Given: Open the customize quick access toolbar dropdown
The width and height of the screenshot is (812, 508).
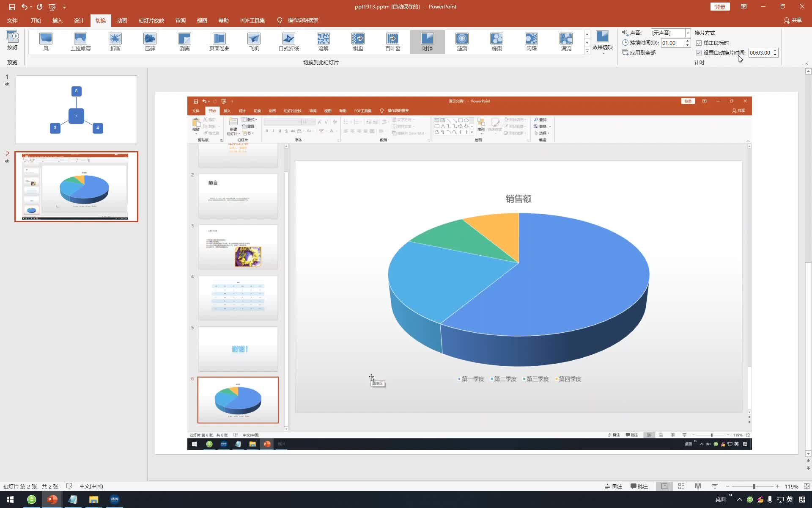Looking at the screenshot, I should pyautogui.click(x=64, y=7).
